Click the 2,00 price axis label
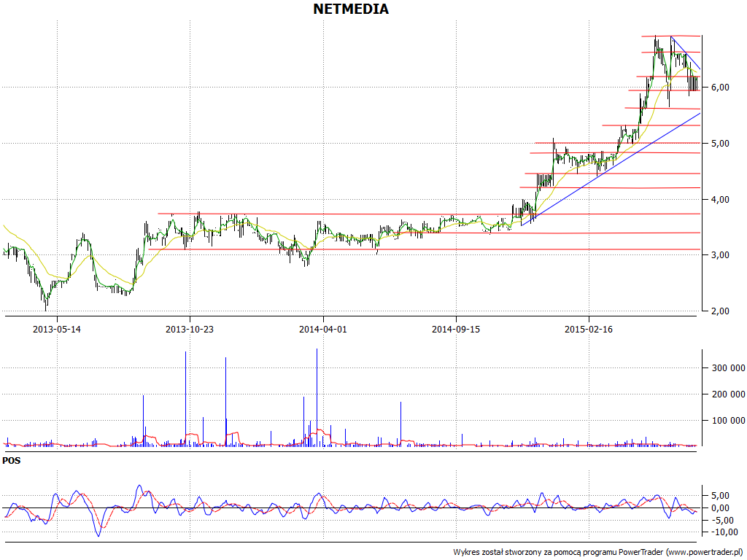747x560 pixels. click(x=720, y=311)
